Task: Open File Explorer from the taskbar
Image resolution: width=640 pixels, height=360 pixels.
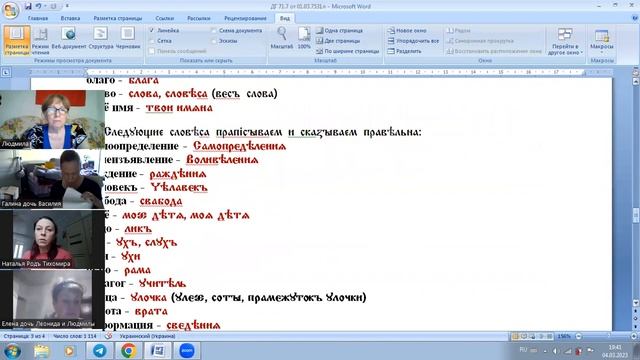Action: pyautogui.click(x=41, y=351)
